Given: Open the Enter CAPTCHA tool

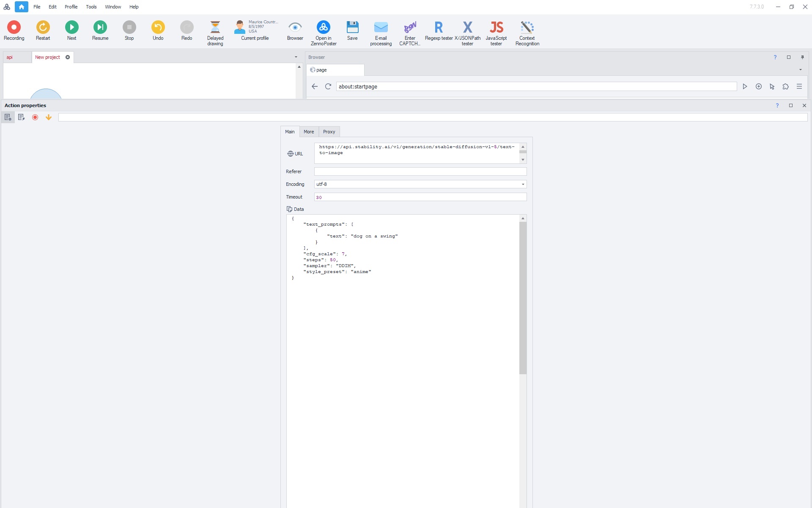Looking at the screenshot, I should (x=410, y=33).
